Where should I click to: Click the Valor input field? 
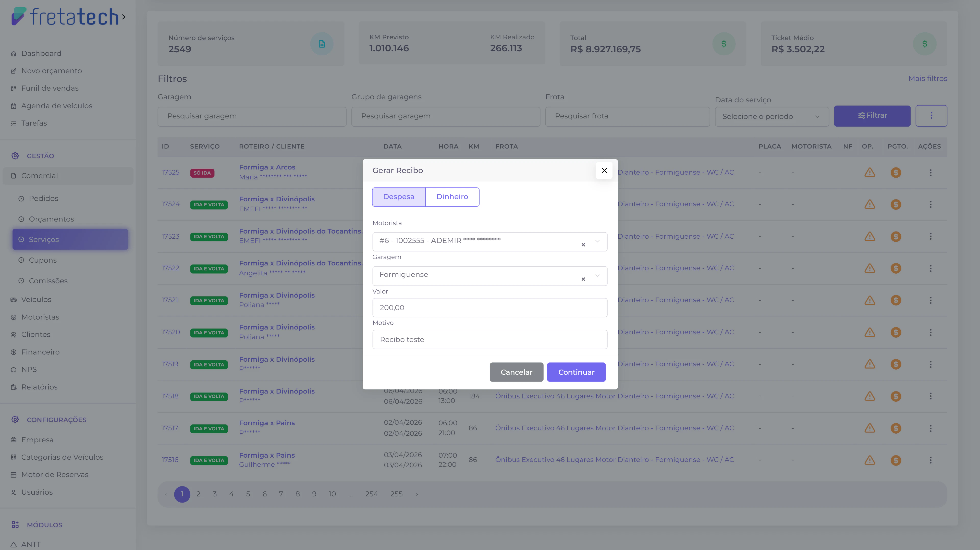coord(489,307)
